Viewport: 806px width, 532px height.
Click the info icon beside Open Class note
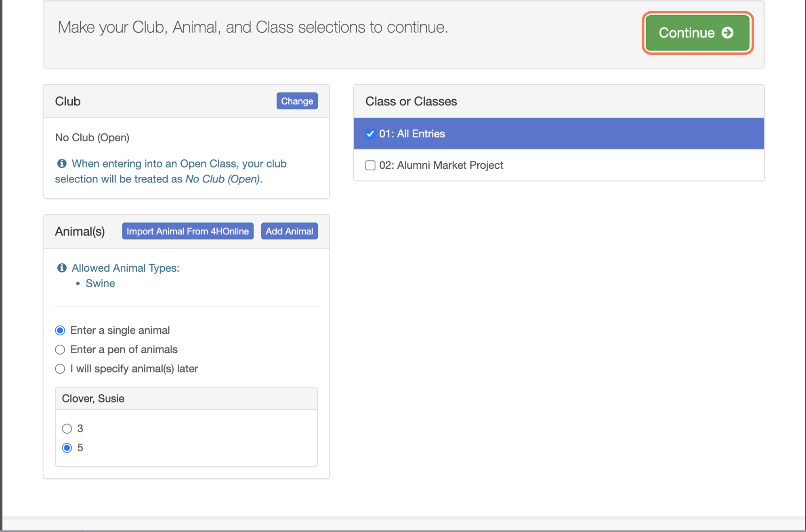[62, 163]
